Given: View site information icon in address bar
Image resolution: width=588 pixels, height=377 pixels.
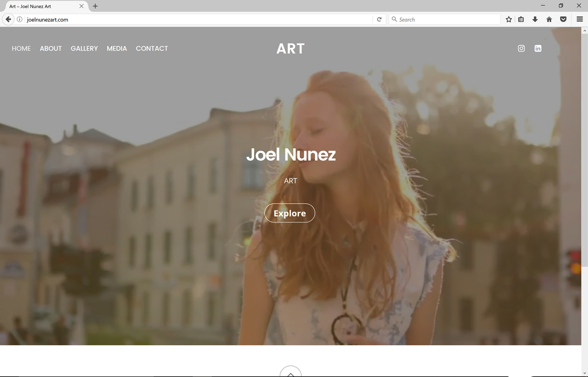Looking at the screenshot, I should pos(20,19).
